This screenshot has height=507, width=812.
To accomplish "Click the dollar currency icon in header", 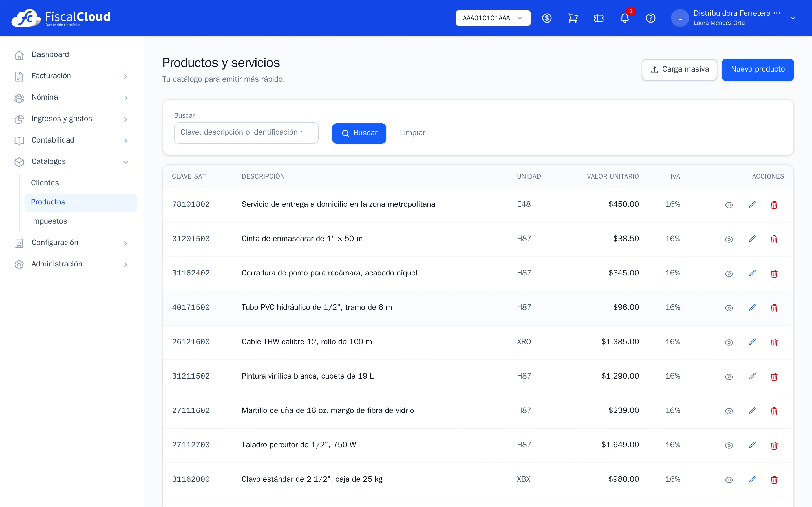I will click(x=547, y=18).
